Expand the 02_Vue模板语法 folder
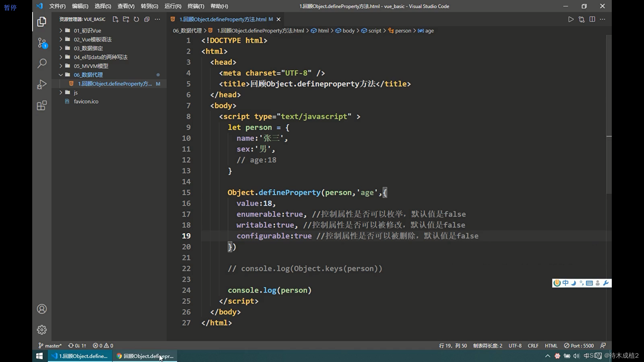 [109, 40]
